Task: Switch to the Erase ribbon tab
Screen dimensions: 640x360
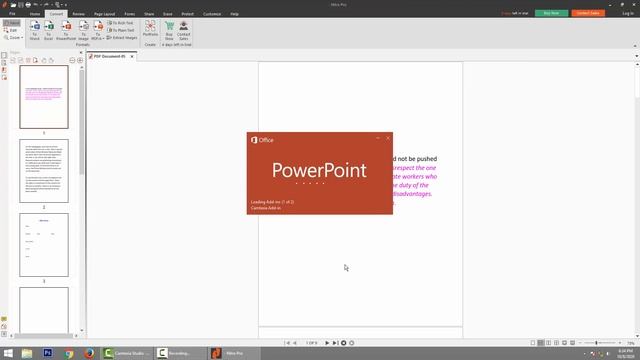Action: click(168, 14)
